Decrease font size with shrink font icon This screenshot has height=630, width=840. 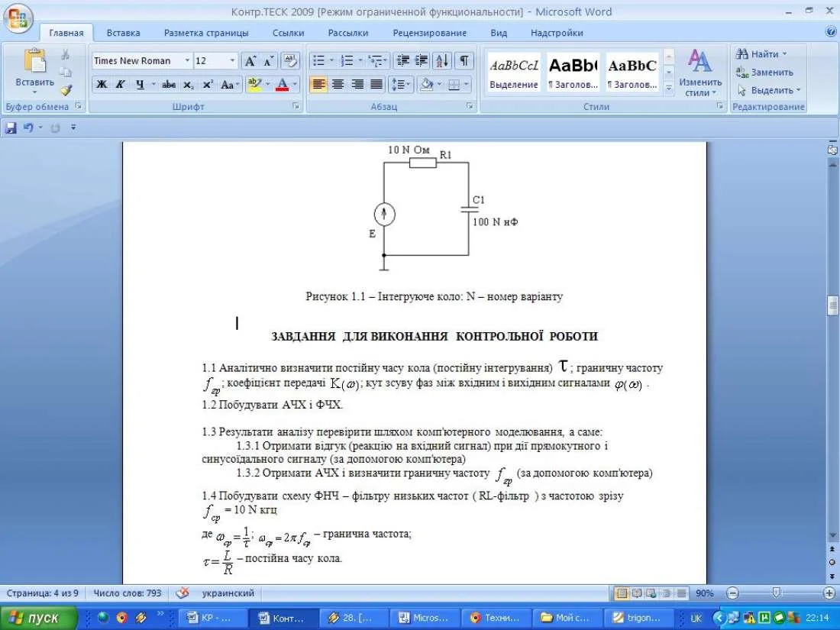coord(268,61)
